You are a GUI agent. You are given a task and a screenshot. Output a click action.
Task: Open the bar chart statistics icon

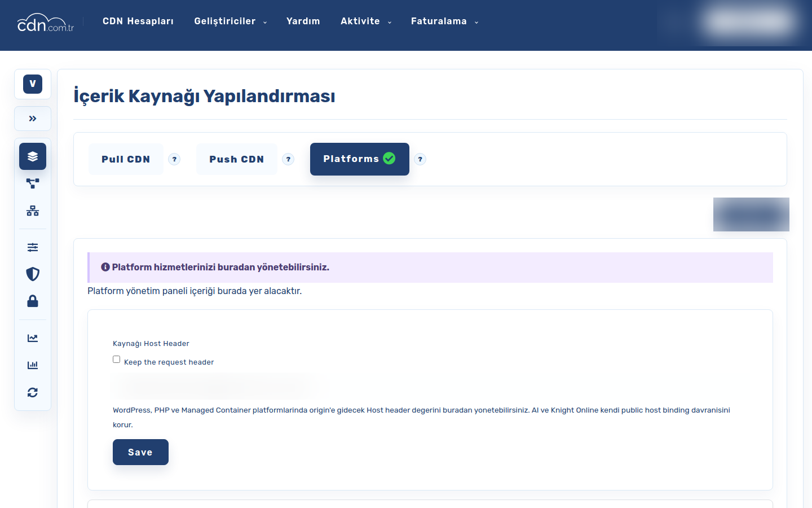[33, 365]
